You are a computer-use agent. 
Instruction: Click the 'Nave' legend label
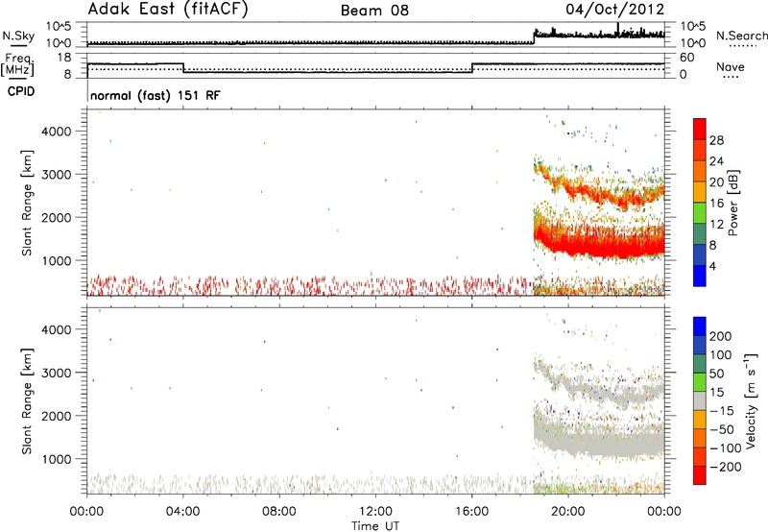[x=731, y=67]
